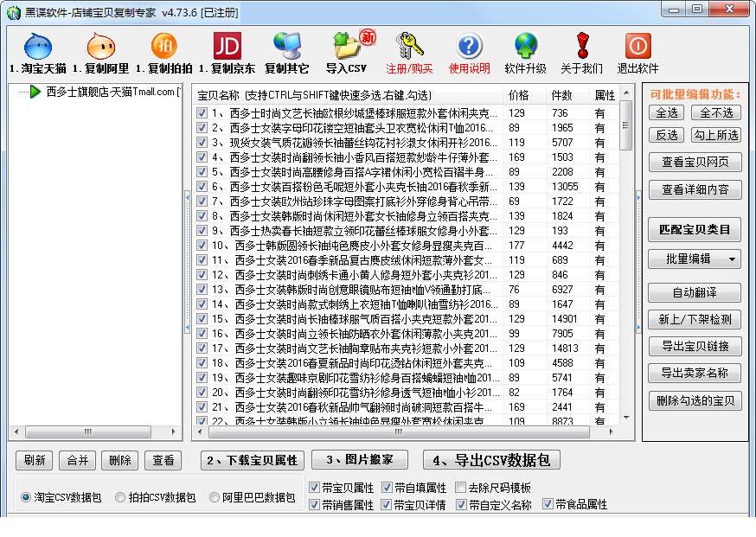Screen dimensions: 756x537
Task: Click 导出卖家名称 button
Action: tap(695, 373)
